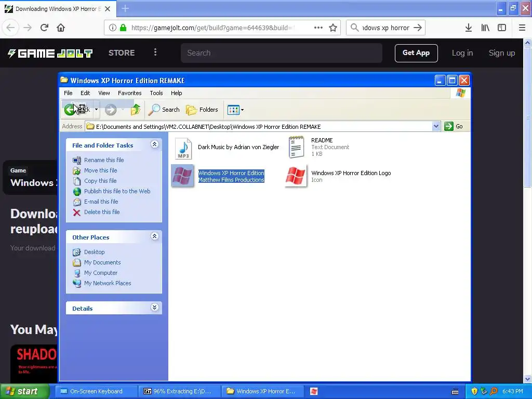Go back in Firefox history

coord(11,28)
